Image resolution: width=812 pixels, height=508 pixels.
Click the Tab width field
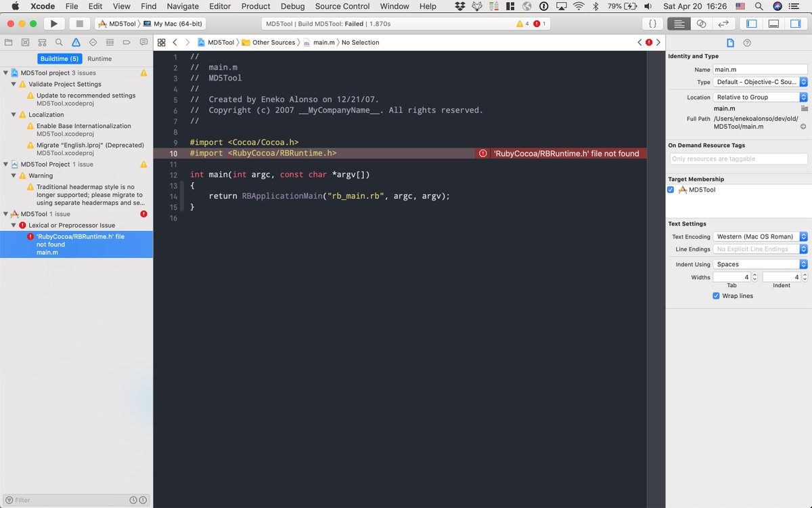pos(732,277)
